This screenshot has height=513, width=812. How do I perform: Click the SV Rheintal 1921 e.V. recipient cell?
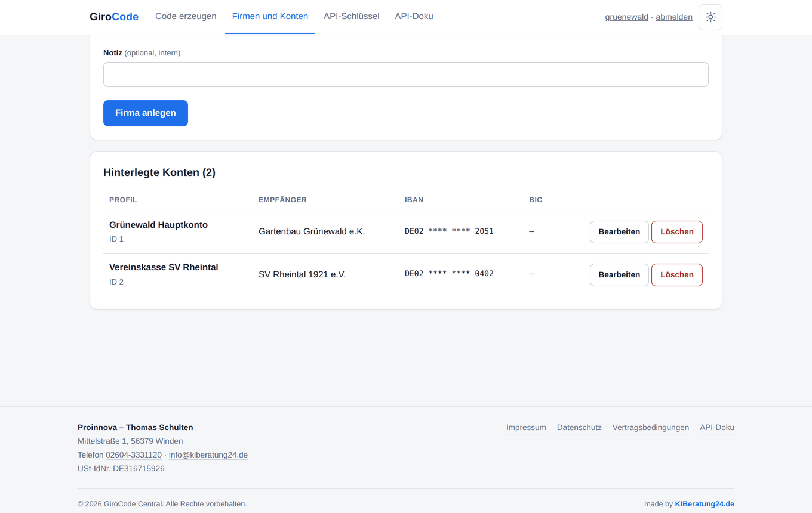302,274
